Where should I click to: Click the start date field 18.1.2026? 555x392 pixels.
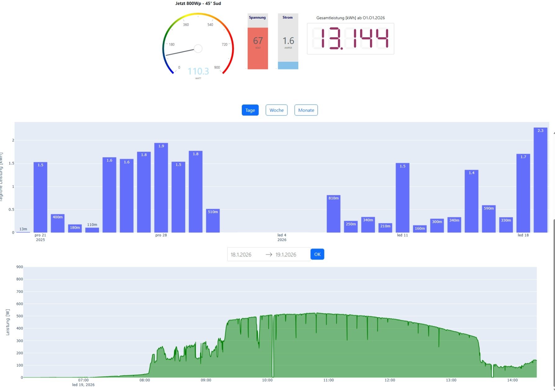pos(241,255)
